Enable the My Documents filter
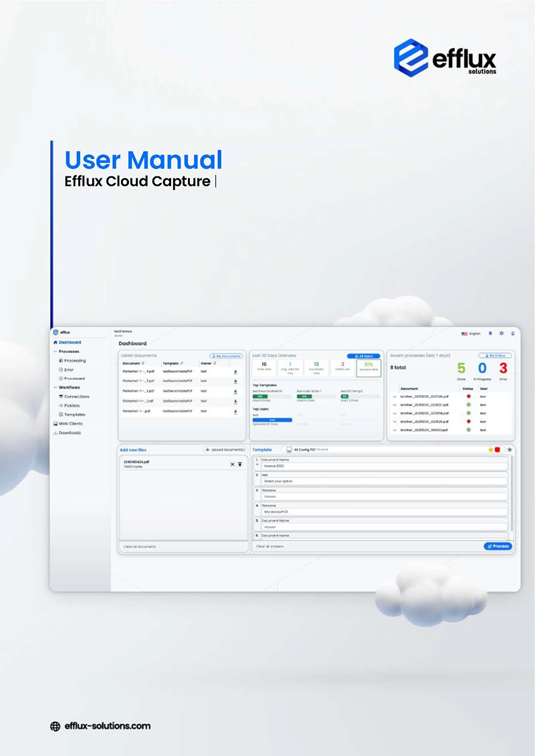This screenshot has height=756, width=535. (226, 356)
